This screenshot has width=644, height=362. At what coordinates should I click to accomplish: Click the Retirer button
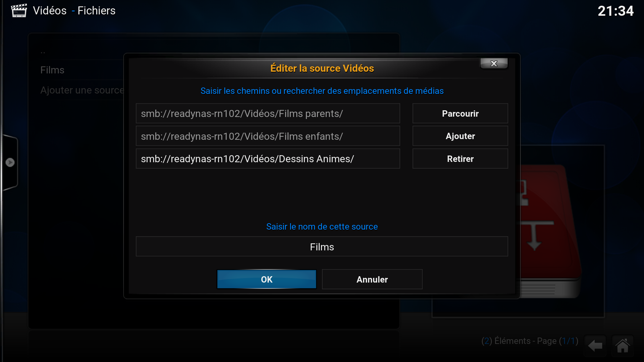(460, 159)
